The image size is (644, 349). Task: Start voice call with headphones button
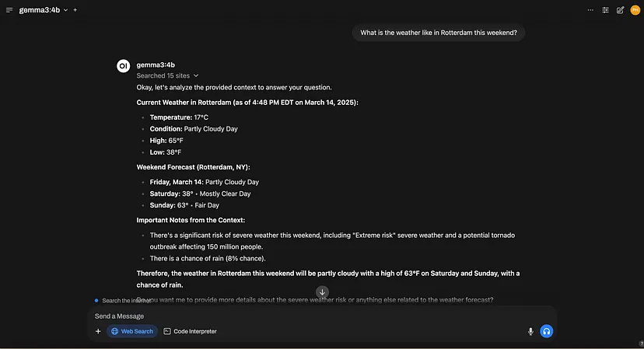click(546, 331)
